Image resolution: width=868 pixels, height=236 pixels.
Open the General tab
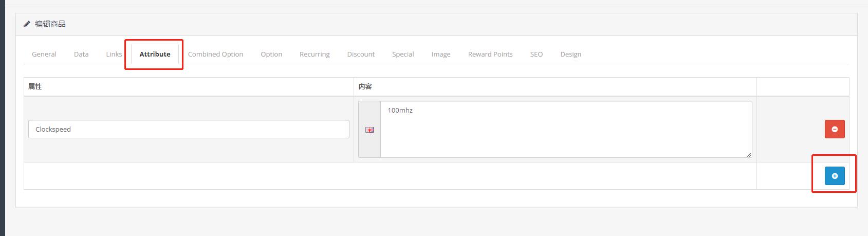coord(44,54)
